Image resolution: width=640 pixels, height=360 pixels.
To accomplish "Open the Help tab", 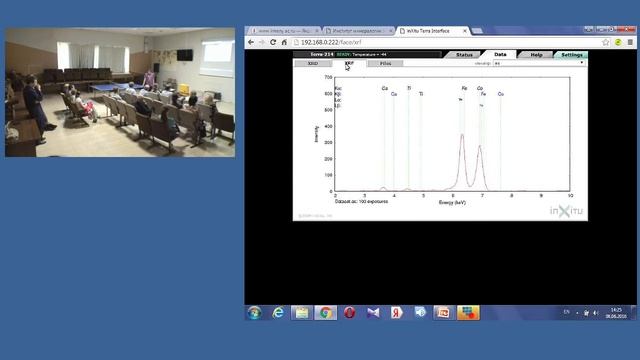I will 536,55.
